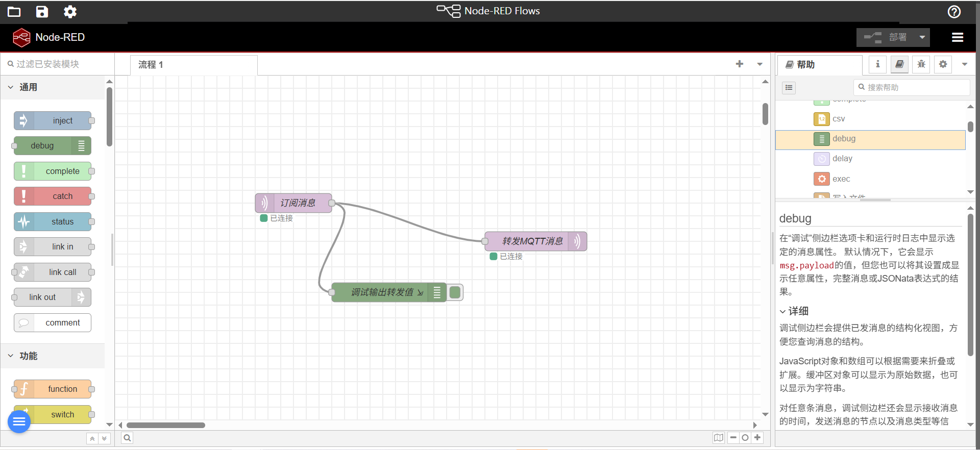Screen dimensions: 980x450
Task: Select the 调试输出转发值 debug node
Action: click(389, 292)
